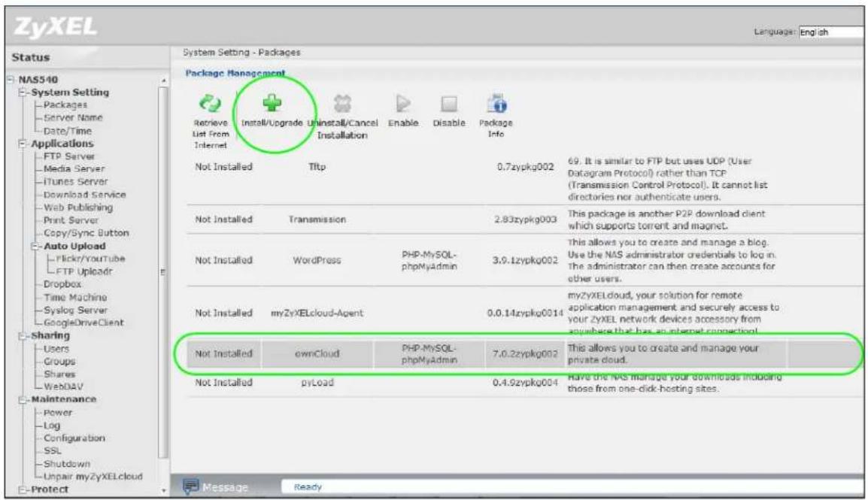Open Media Server settings
This screenshot has width=868, height=500.
[74, 169]
